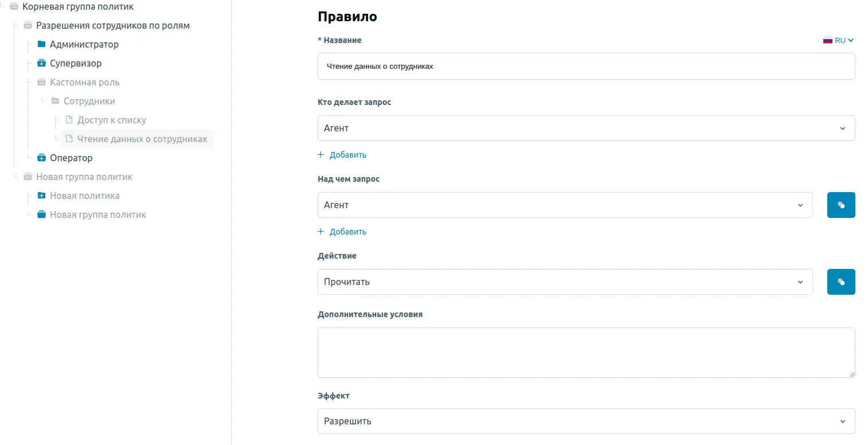Switch language using the RU selector
The width and height of the screenshot is (868, 445).
(838, 40)
